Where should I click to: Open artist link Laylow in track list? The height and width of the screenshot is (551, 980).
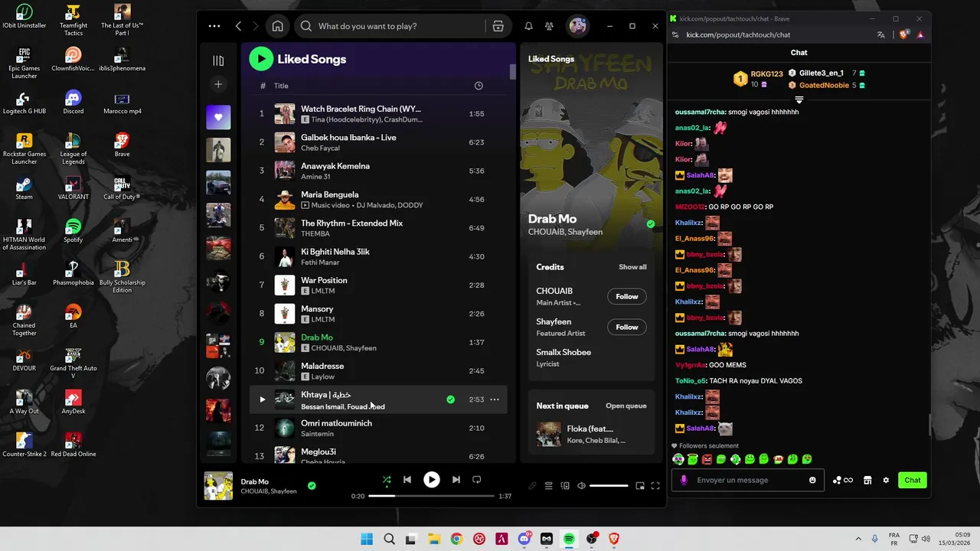(323, 377)
